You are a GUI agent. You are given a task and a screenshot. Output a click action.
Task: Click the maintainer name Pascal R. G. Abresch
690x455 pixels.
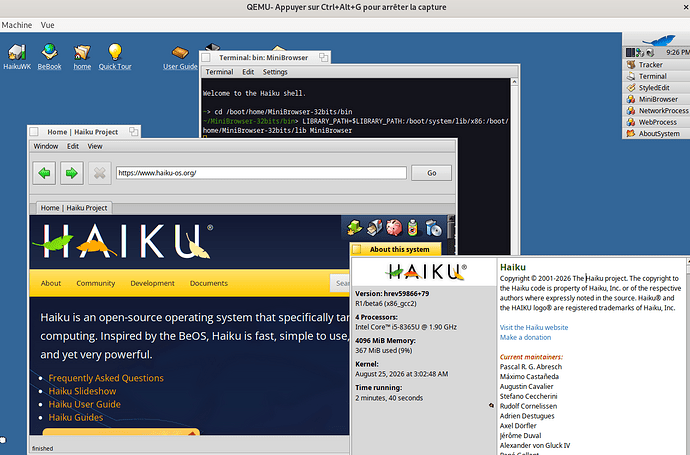tap(531, 367)
